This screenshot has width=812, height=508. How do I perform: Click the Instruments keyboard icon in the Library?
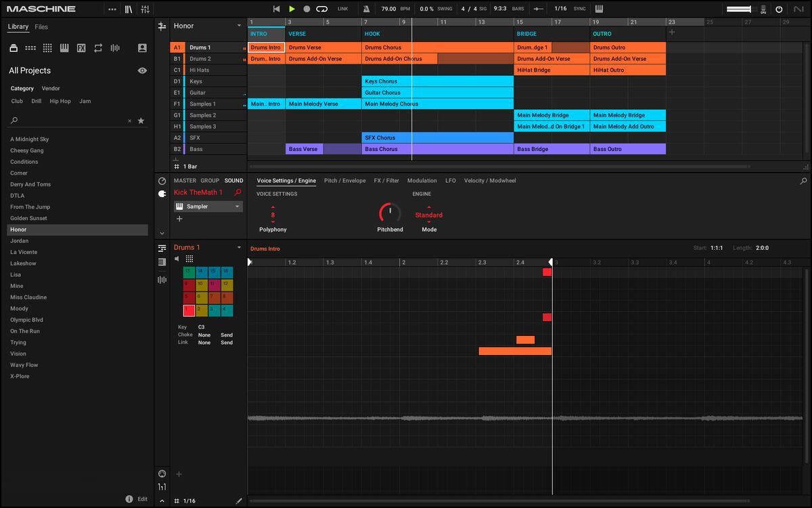click(64, 48)
